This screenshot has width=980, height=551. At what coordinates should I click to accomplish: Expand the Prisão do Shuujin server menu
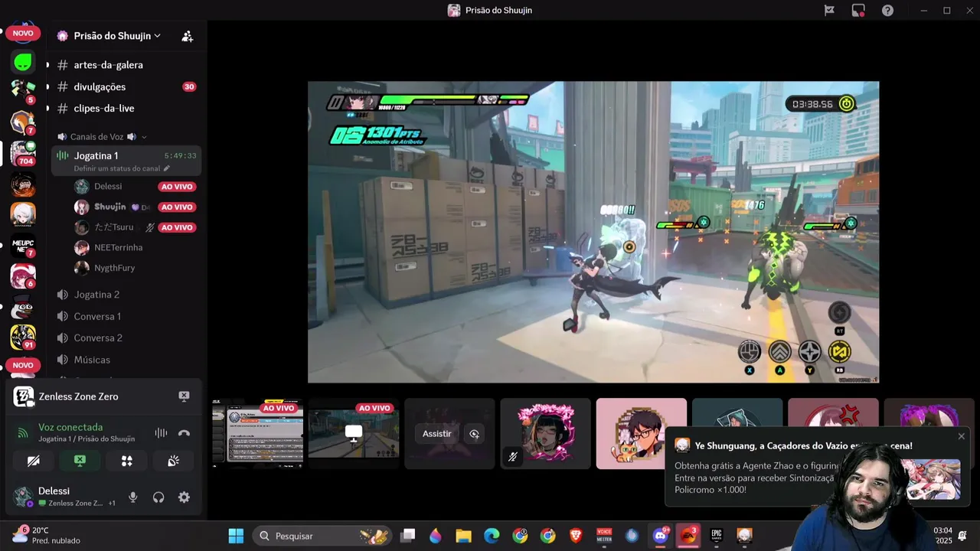click(x=116, y=36)
